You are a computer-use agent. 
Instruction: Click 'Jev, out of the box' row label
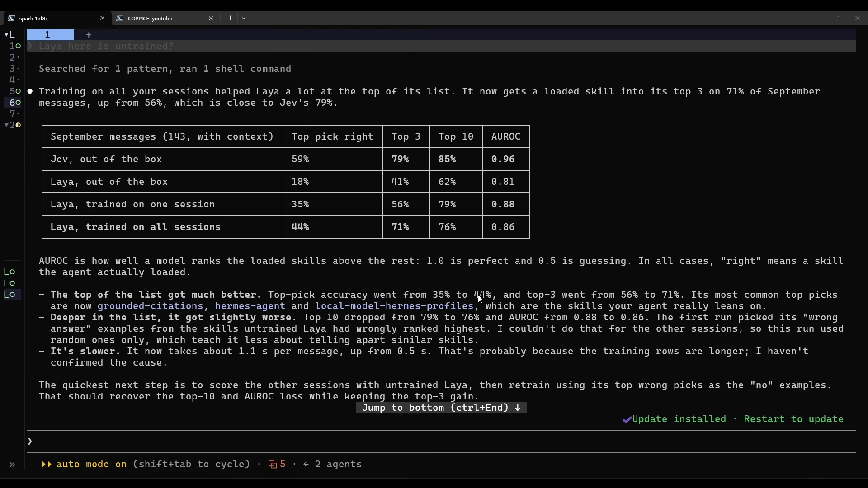tap(106, 159)
